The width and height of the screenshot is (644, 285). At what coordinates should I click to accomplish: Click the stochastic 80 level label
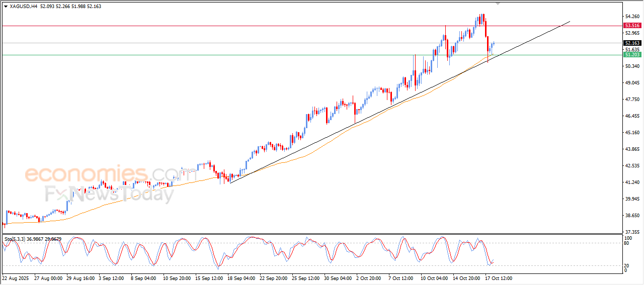(627, 243)
